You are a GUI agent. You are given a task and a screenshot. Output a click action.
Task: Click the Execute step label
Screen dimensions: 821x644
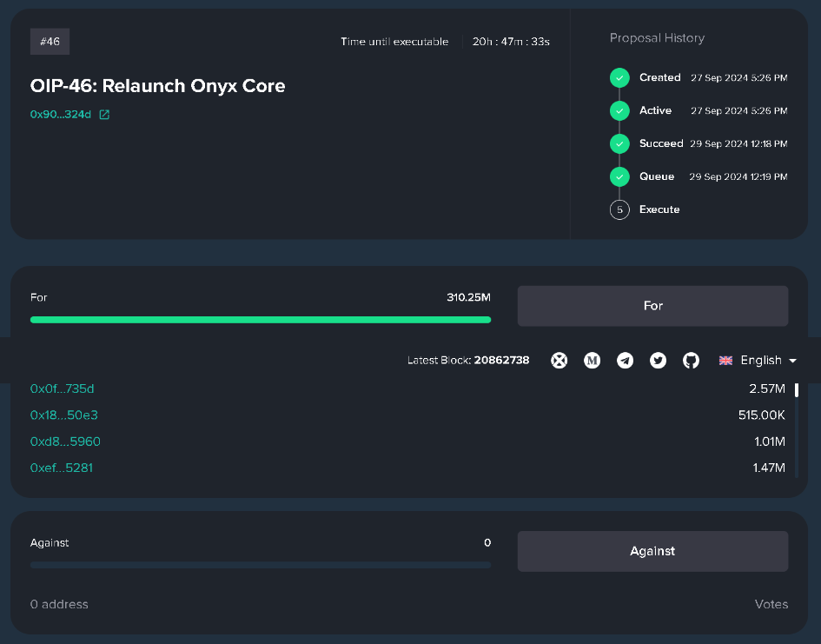coord(659,209)
